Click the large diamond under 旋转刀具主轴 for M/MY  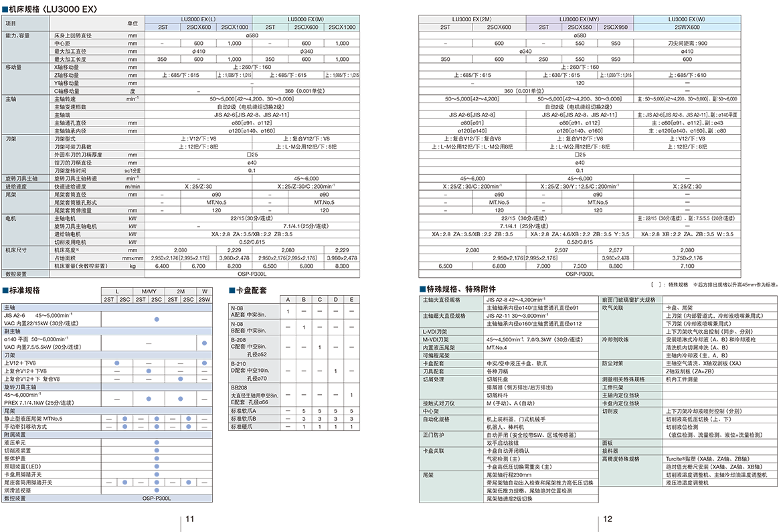coord(149,399)
